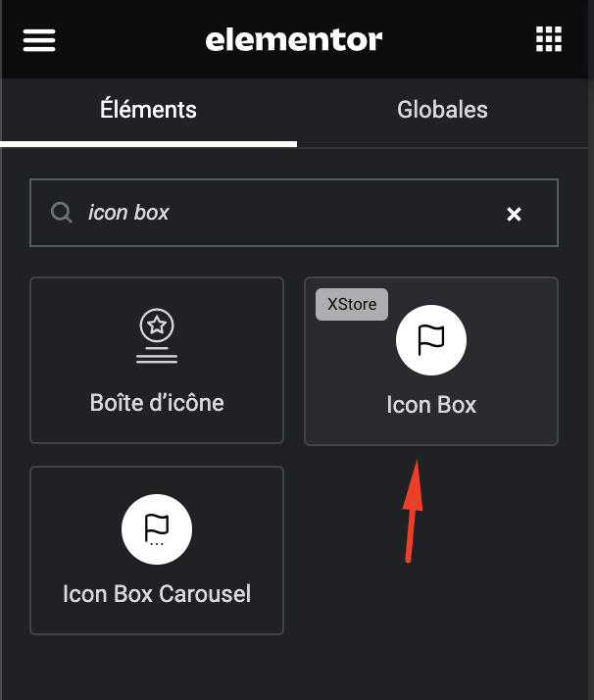Click the italic 'icon box' search text
This screenshot has height=700, width=594.
pyautogui.click(x=128, y=213)
